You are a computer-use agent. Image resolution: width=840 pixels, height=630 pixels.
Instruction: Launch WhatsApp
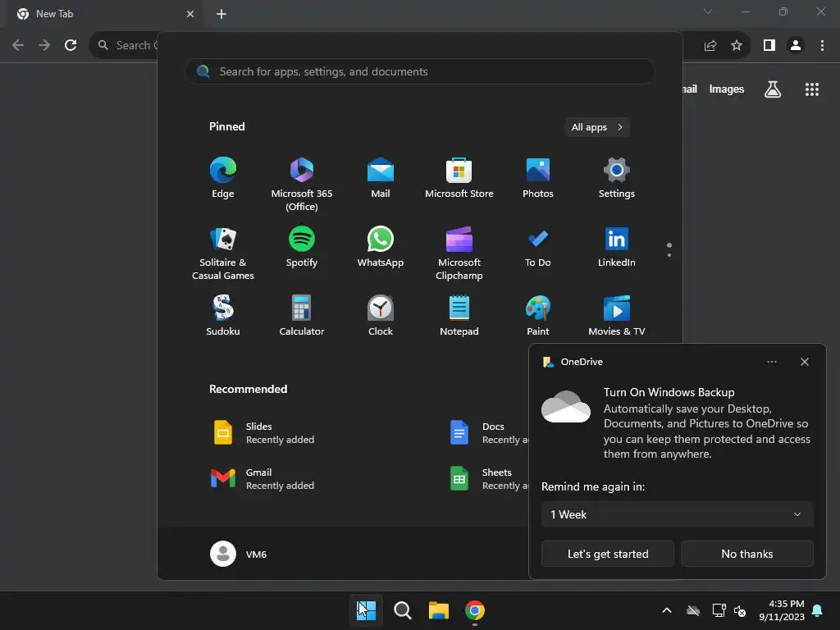pos(381,247)
